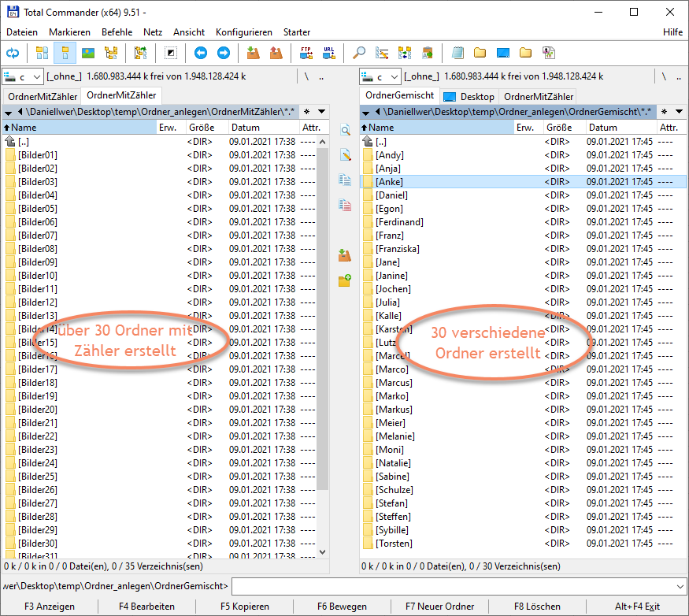Click the copy files icon in middle bar
Viewport: 689px width, 616px height.
345,180
